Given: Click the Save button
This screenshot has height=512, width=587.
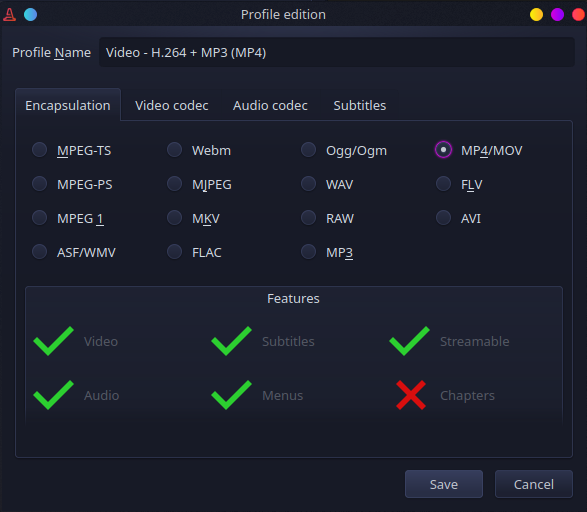Looking at the screenshot, I should [x=444, y=484].
